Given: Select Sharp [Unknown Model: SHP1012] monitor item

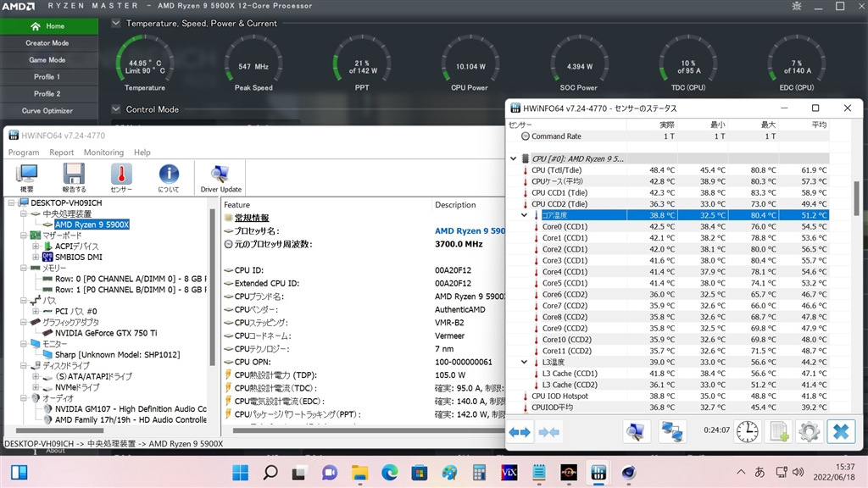Looking at the screenshot, I should (117, 355).
